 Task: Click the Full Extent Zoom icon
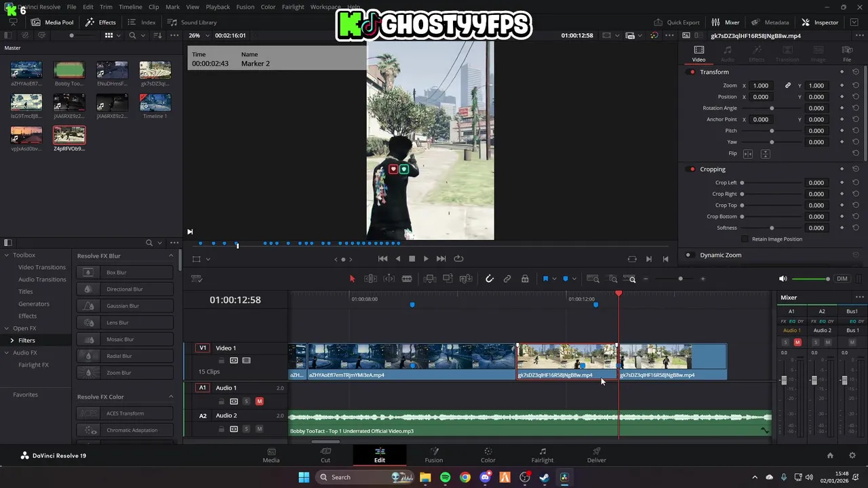click(x=593, y=279)
